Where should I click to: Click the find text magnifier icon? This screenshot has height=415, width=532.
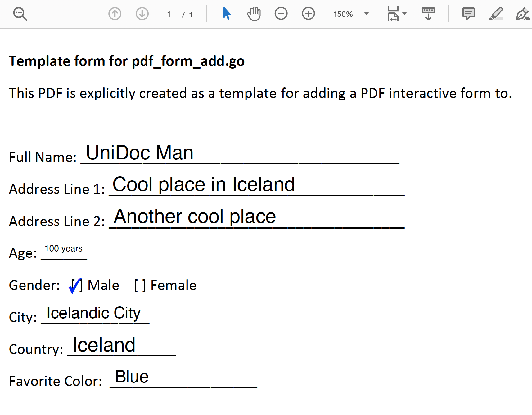pyautogui.click(x=20, y=14)
